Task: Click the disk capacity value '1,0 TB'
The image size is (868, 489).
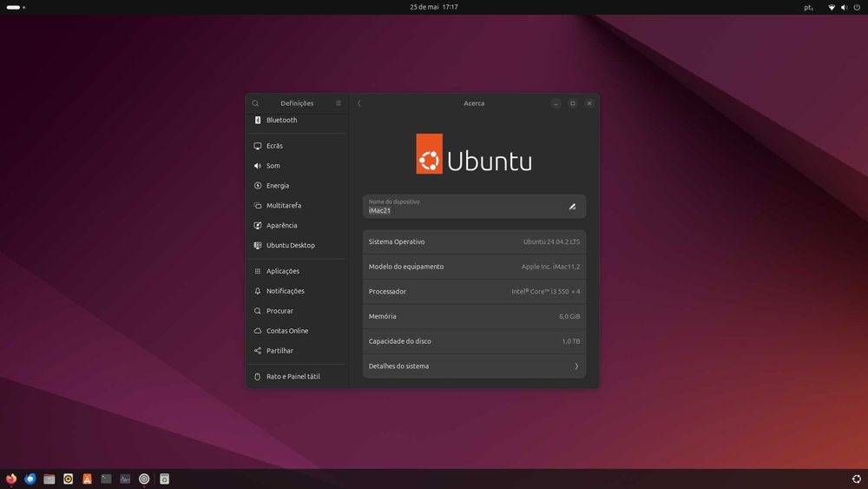Action: pyautogui.click(x=571, y=341)
